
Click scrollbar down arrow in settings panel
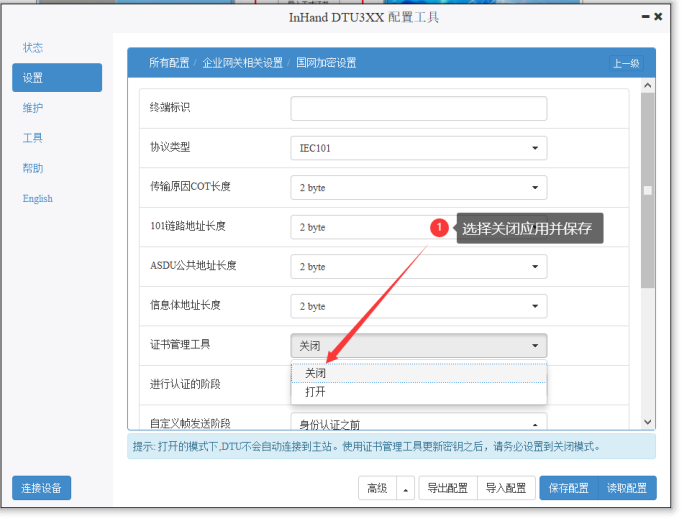(x=648, y=423)
